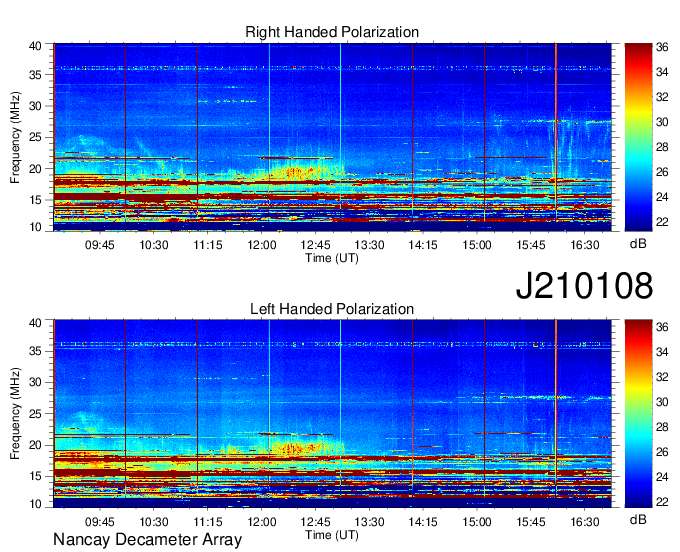
Task: Click the 24 dB value on Left Handed colorbar
Action: click(662, 477)
